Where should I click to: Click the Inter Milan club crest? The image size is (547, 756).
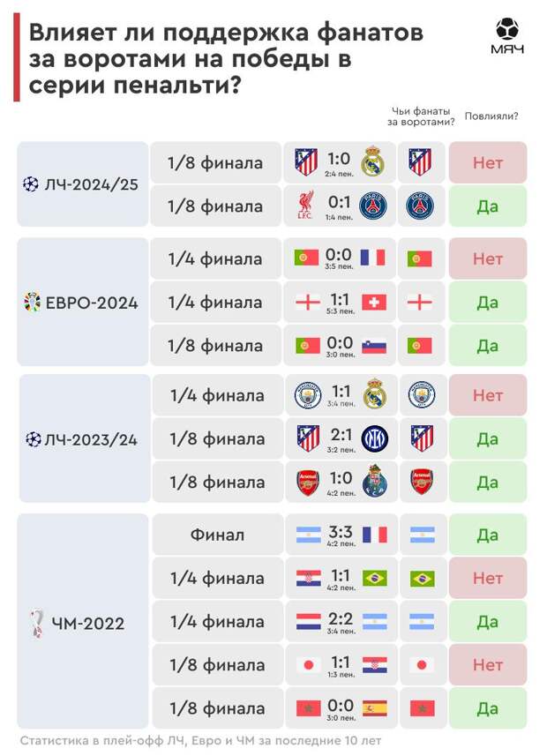(x=375, y=438)
